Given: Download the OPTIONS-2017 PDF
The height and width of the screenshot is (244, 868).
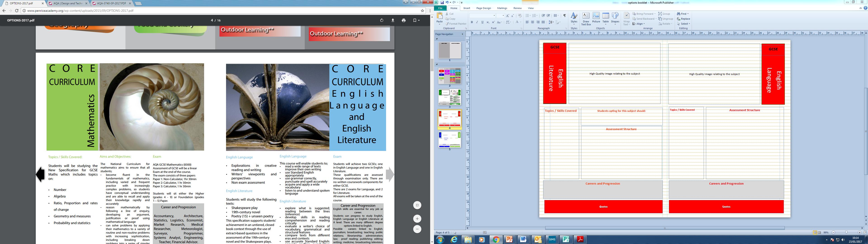Looking at the screenshot, I should (393, 21).
